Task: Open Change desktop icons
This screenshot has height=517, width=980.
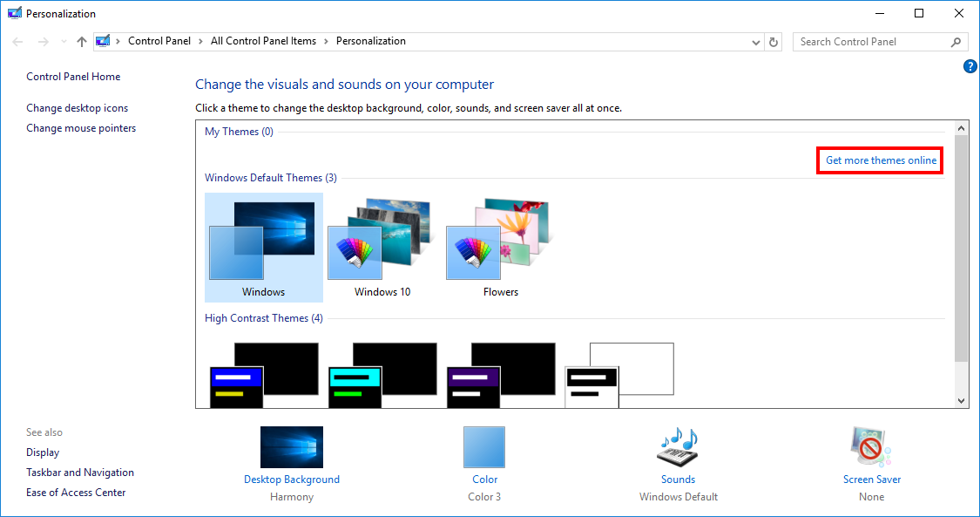Action: click(77, 107)
